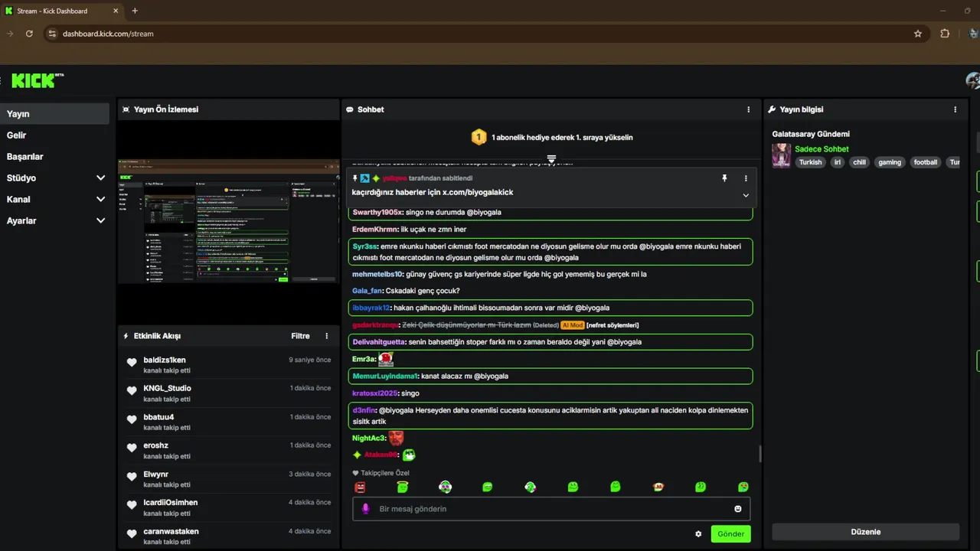Click username Delivahitguetta in chat
This screenshot has width=980, height=551.
[379, 342]
